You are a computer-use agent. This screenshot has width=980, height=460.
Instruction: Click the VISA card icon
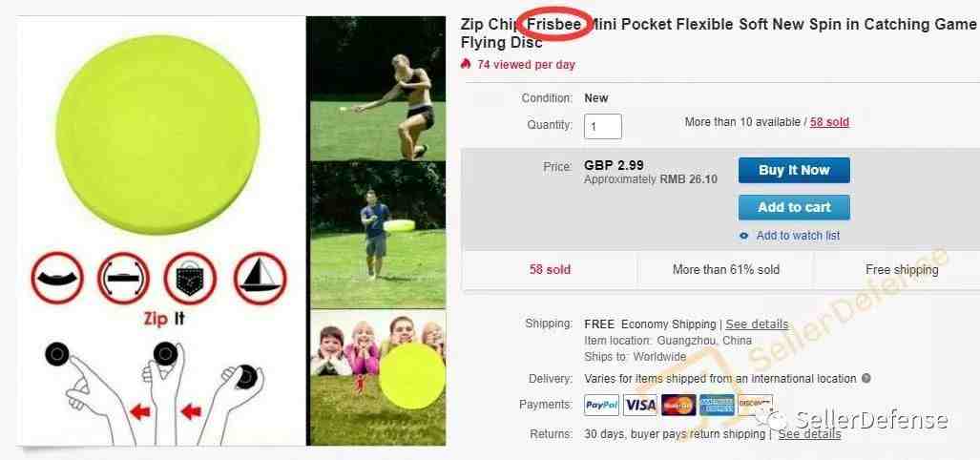[x=640, y=405]
